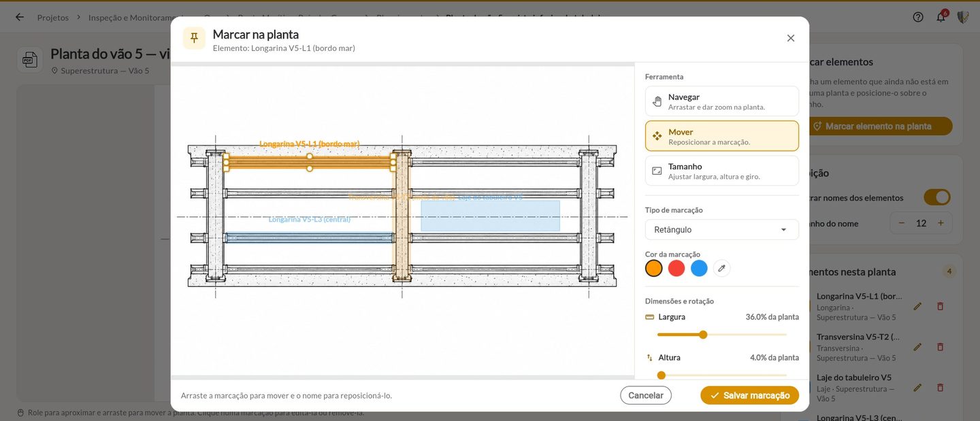Viewport: 980px width, 421px height.
Task: Open the user avatar menu
Action: point(963,17)
